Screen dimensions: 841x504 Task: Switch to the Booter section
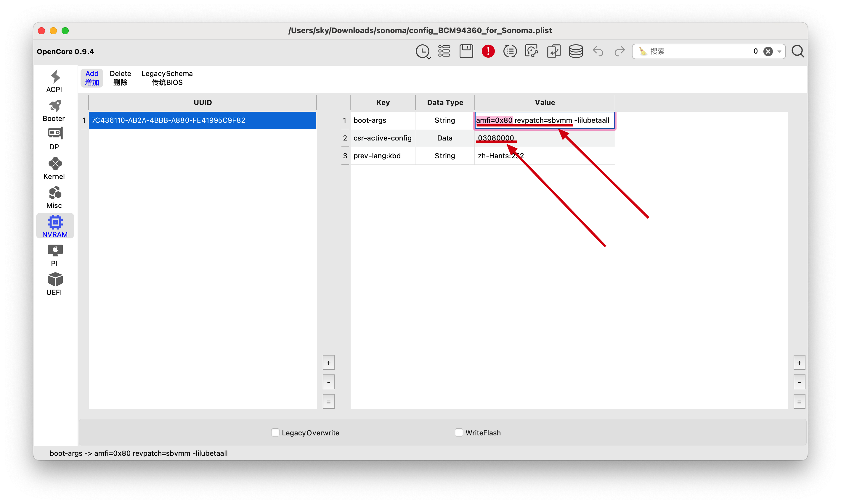(x=54, y=110)
